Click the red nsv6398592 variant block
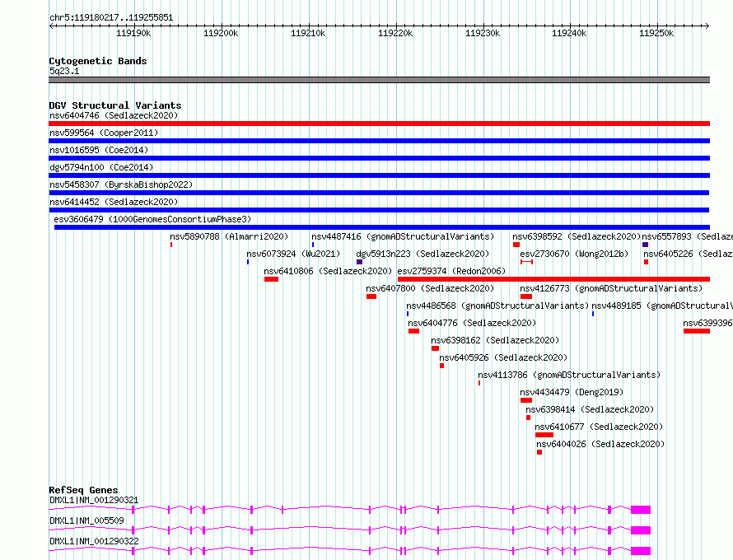The width and height of the screenshot is (733, 560). [516, 245]
